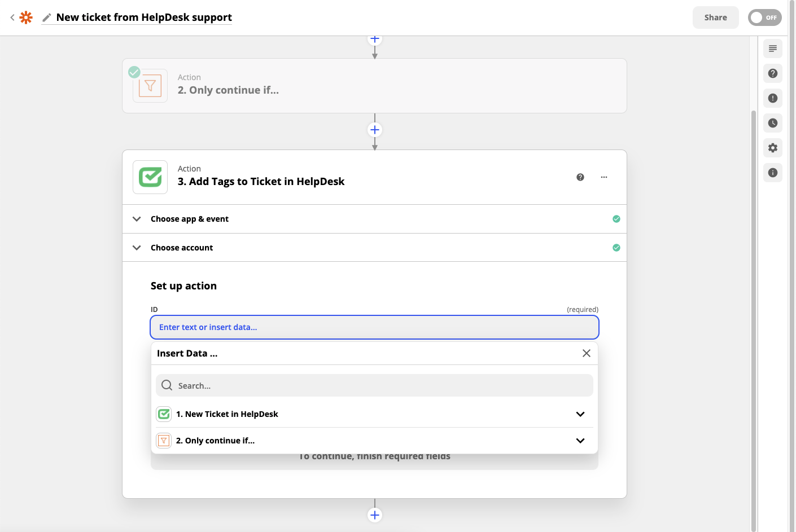Click the green checkmark beside Choose account
Image resolution: width=796 pixels, height=532 pixels.
616,248
